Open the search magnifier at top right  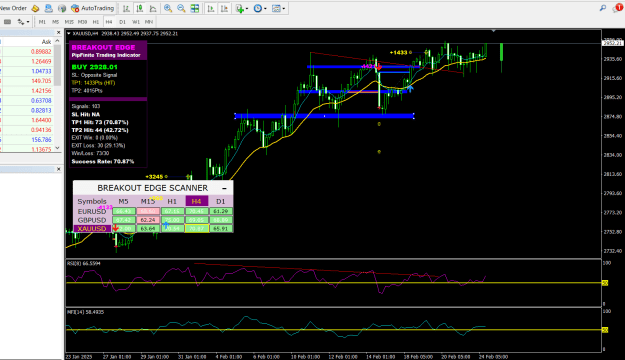click(x=603, y=8)
